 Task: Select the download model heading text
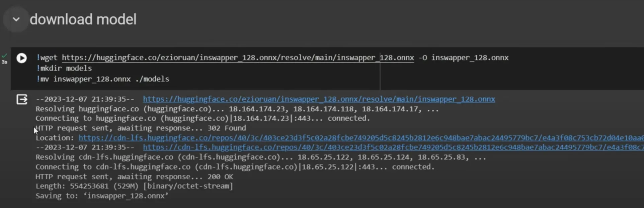83,19
